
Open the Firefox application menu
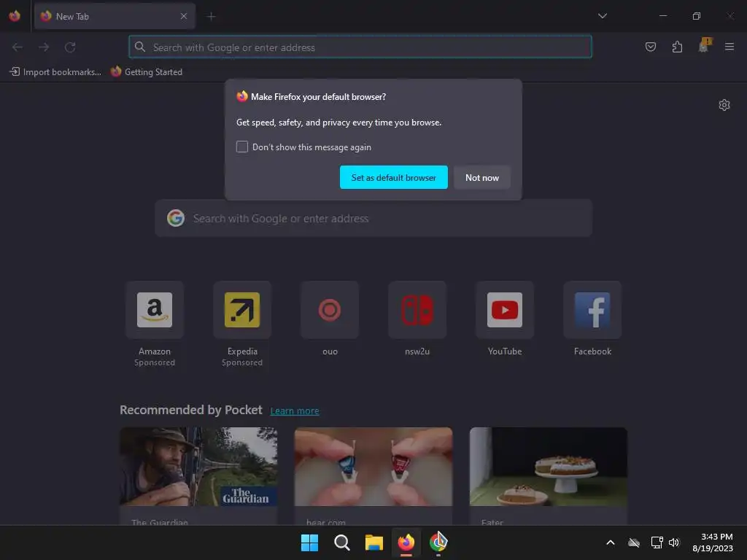[729, 47]
